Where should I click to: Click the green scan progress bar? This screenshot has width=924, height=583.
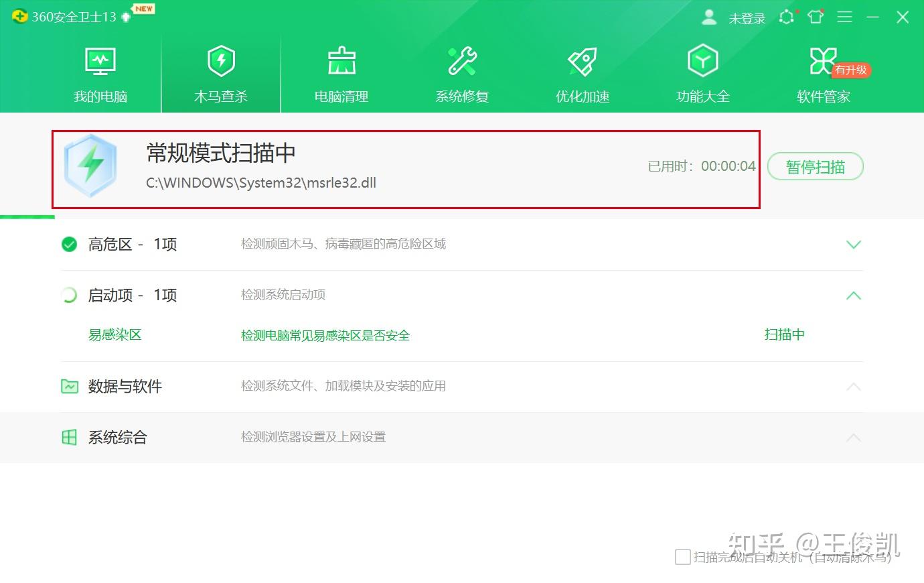27,216
